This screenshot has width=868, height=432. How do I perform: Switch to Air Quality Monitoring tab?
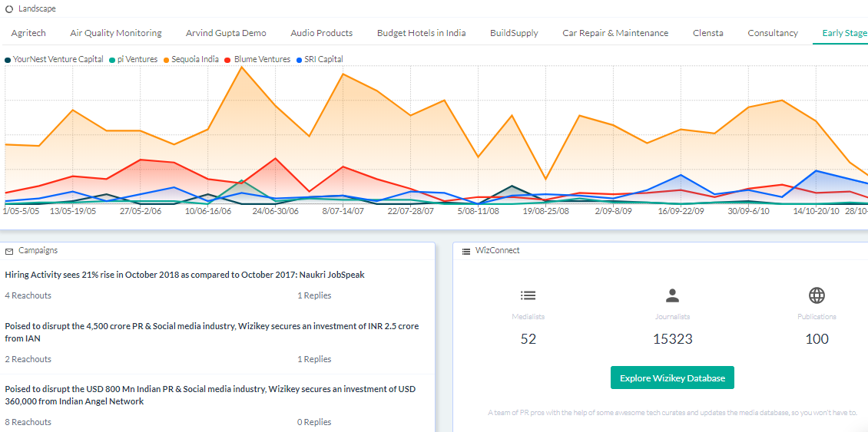(116, 33)
